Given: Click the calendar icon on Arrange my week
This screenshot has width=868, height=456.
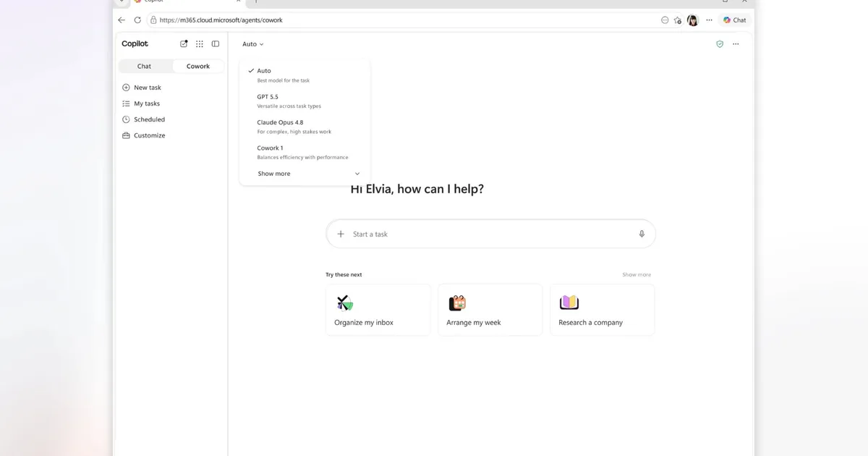Looking at the screenshot, I should click(457, 303).
